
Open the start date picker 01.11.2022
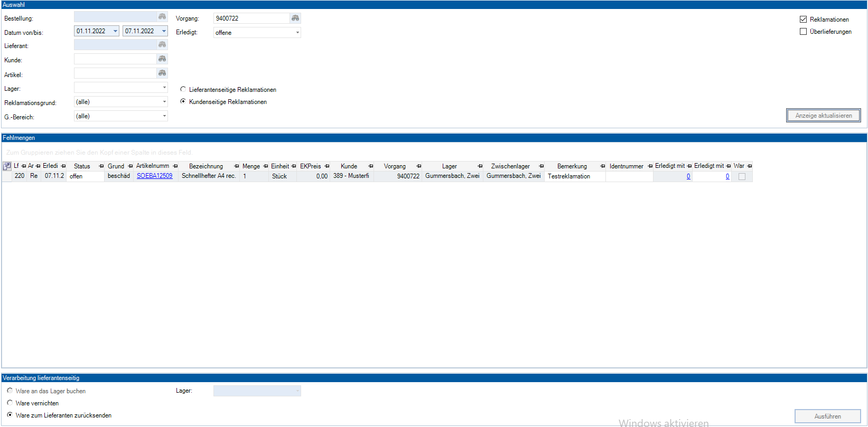[115, 31]
